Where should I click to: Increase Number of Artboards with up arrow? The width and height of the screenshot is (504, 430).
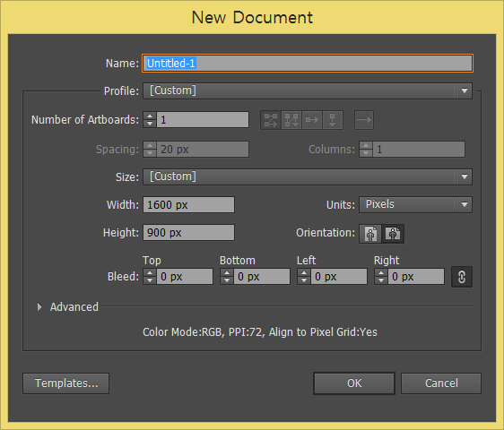[x=150, y=116]
